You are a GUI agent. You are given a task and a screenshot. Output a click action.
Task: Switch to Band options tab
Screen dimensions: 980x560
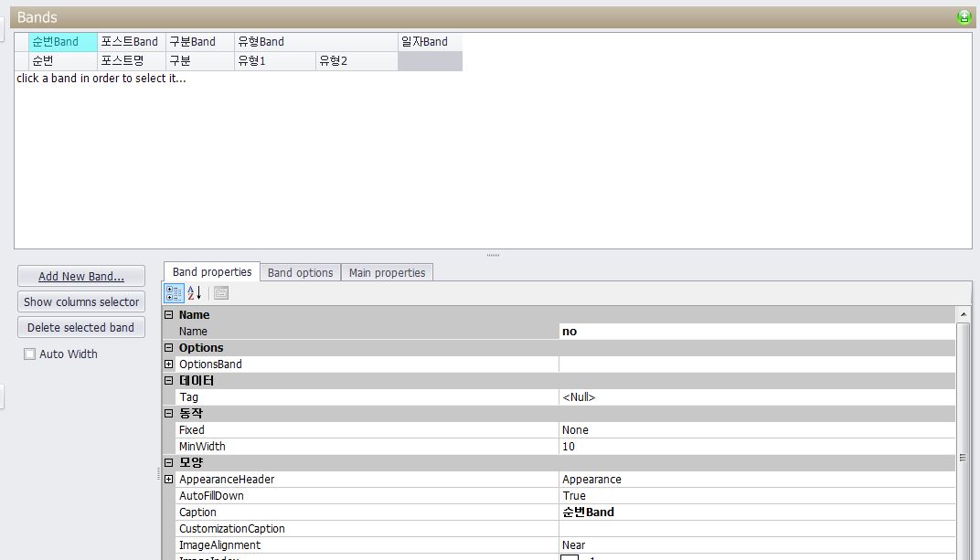[300, 273]
